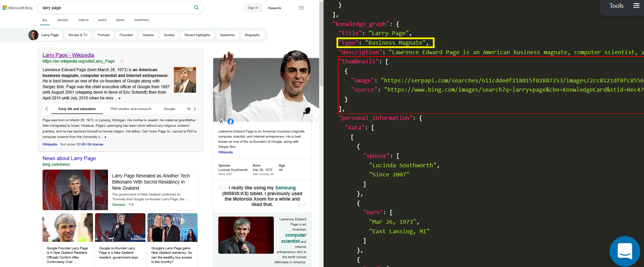Select the Larry Page chip
Screen dimensions: 644x267
click(x=45, y=35)
